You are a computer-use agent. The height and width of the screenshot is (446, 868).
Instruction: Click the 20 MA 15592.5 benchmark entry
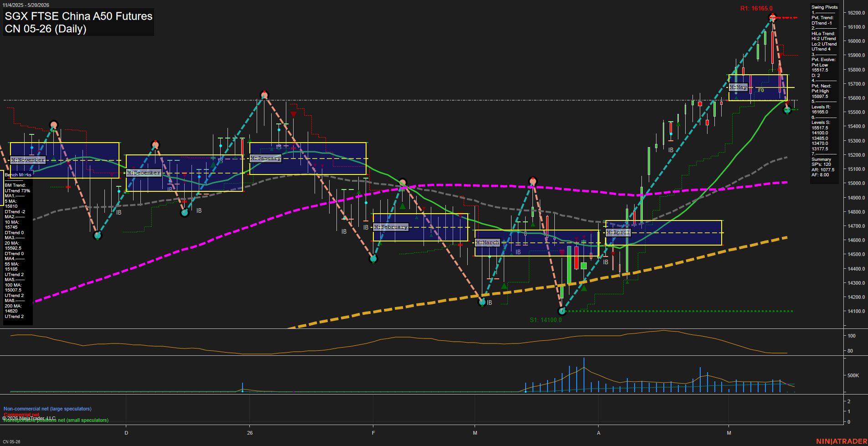click(13, 246)
